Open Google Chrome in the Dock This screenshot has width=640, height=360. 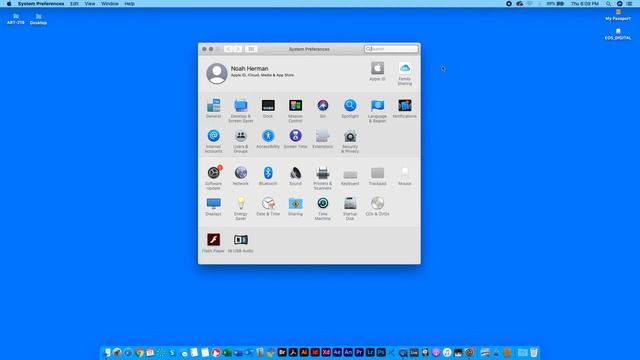(139, 352)
